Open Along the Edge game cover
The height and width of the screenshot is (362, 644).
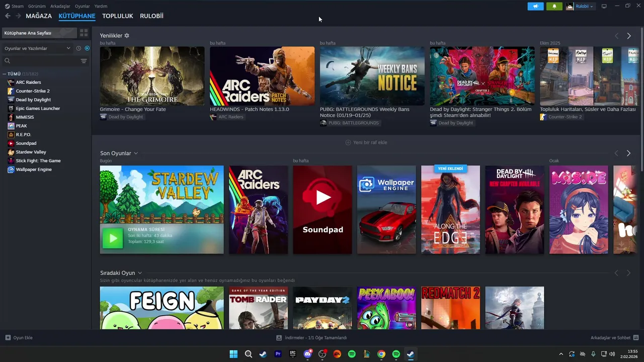pyautogui.click(x=450, y=210)
